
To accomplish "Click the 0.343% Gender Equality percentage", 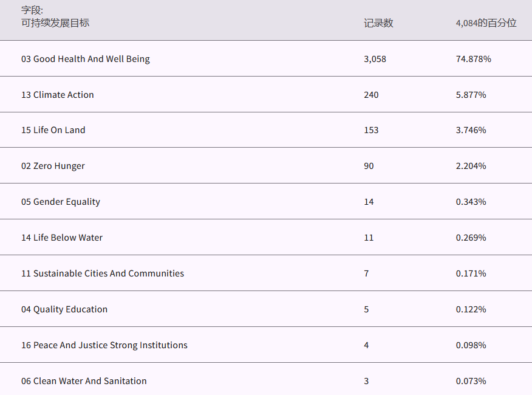I will 471,202.
